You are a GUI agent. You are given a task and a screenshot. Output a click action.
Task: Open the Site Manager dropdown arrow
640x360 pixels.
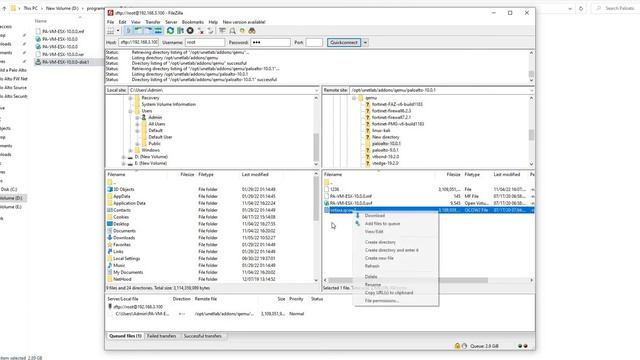tap(118, 31)
